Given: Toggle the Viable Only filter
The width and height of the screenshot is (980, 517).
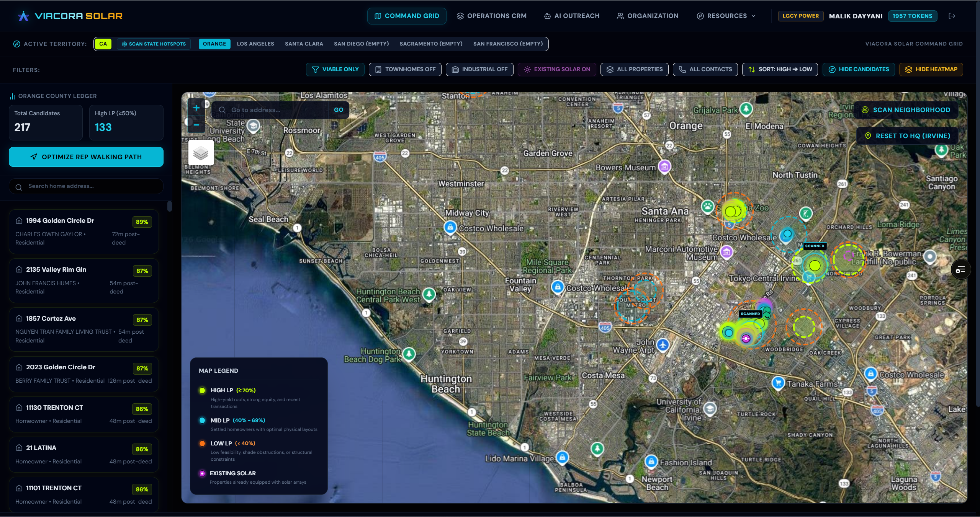Looking at the screenshot, I should 335,69.
